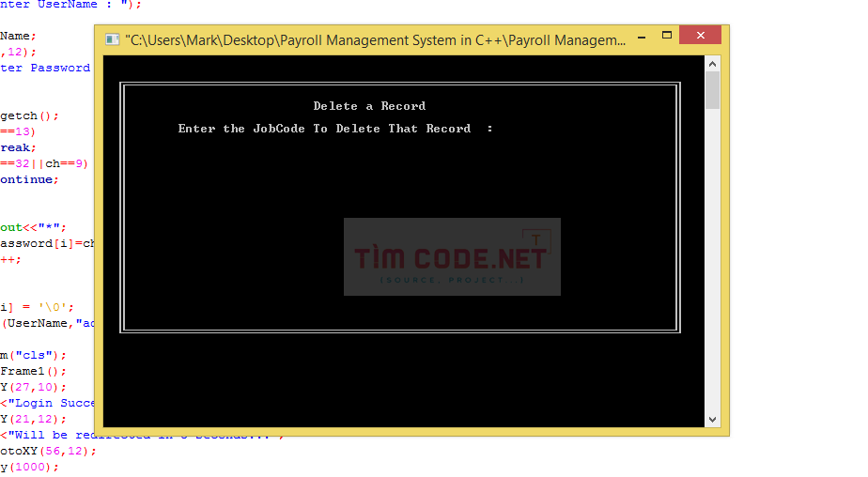
Task: Click the "++;" code line in editor
Action: point(10,259)
